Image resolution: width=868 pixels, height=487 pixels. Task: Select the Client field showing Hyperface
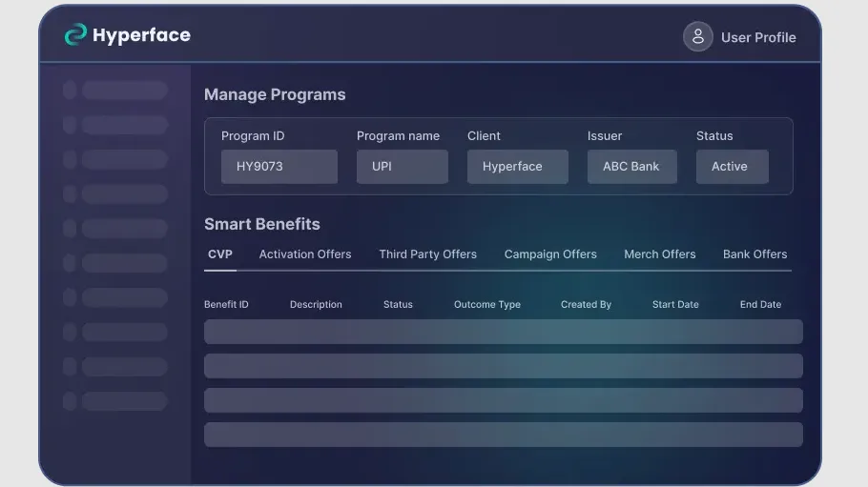tap(517, 167)
